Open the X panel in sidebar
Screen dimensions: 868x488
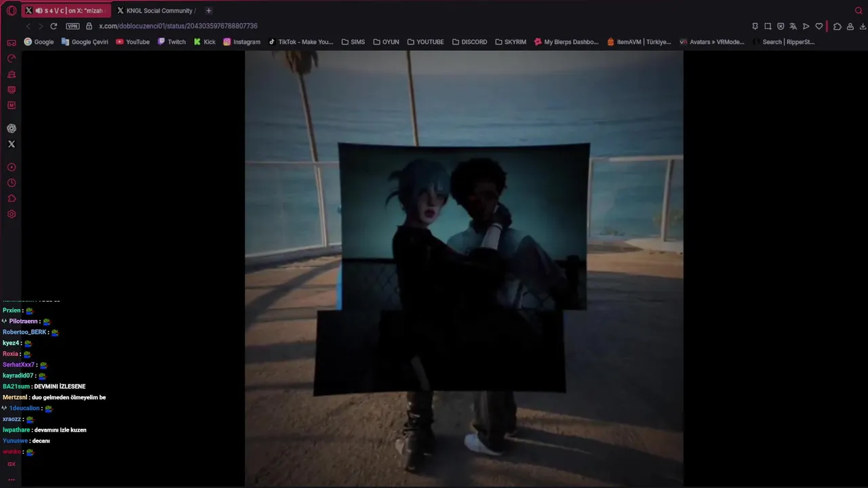pos(12,144)
